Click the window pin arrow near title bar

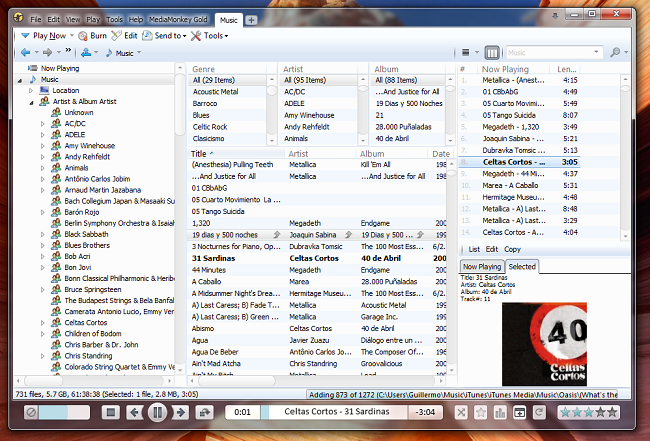pyautogui.click(x=555, y=16)
